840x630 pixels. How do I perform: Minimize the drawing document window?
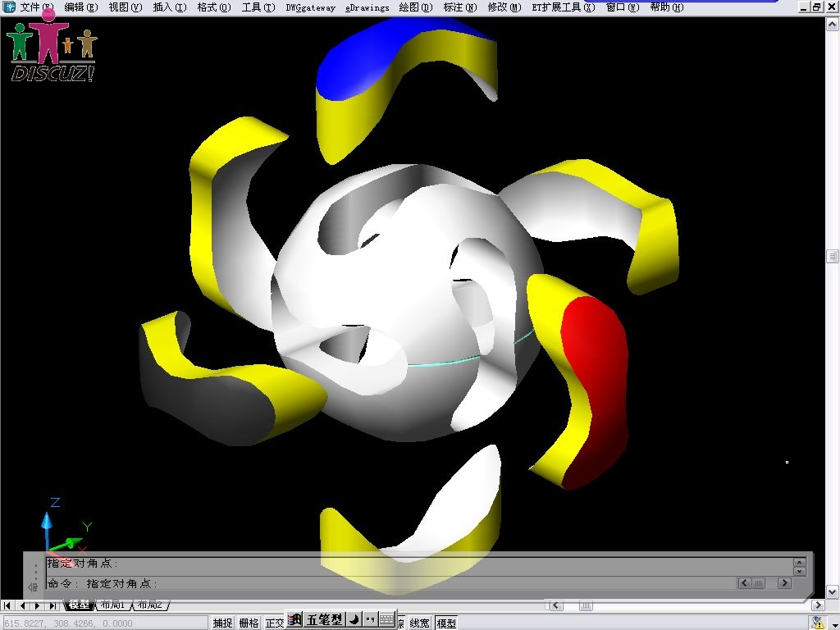coord(804,7)
